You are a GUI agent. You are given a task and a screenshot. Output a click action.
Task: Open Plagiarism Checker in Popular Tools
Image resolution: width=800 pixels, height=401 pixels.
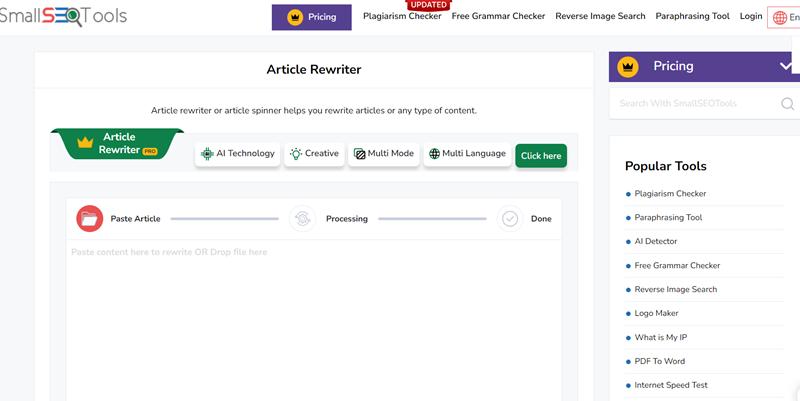670,194
